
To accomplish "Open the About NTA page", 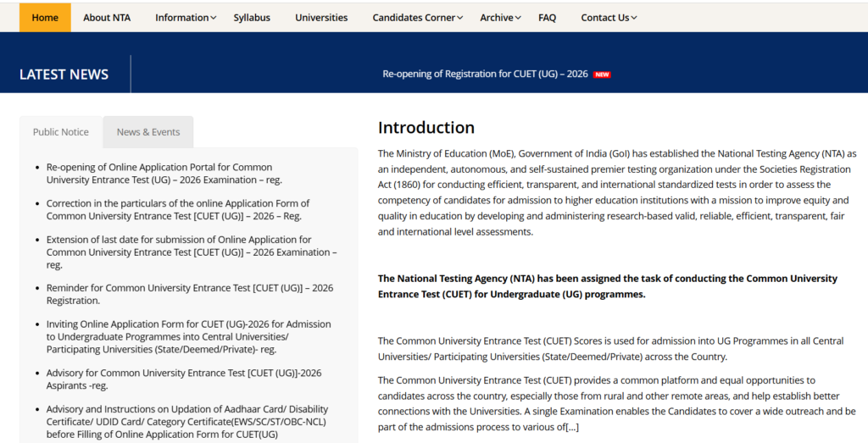I will click(107, 18).
